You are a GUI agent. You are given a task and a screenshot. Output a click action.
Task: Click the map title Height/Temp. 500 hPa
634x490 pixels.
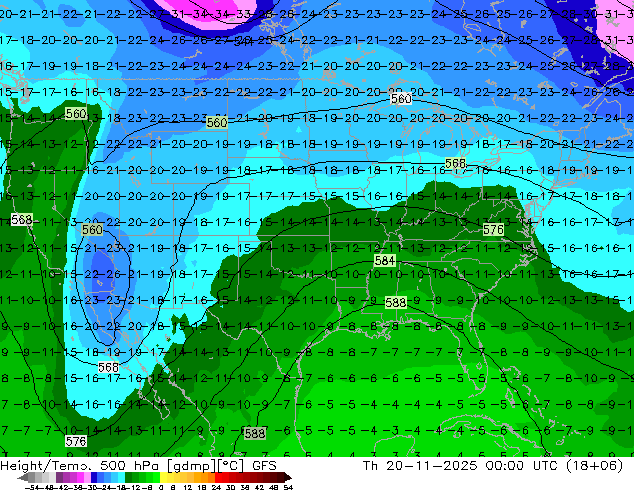coord(78,466)
